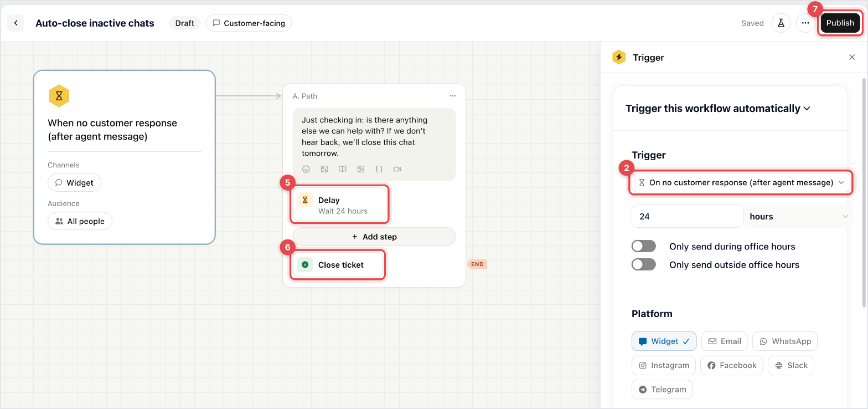Close the Trigger panel
Viewport: 868px width, 409px height.
click(x=852, y=57)
